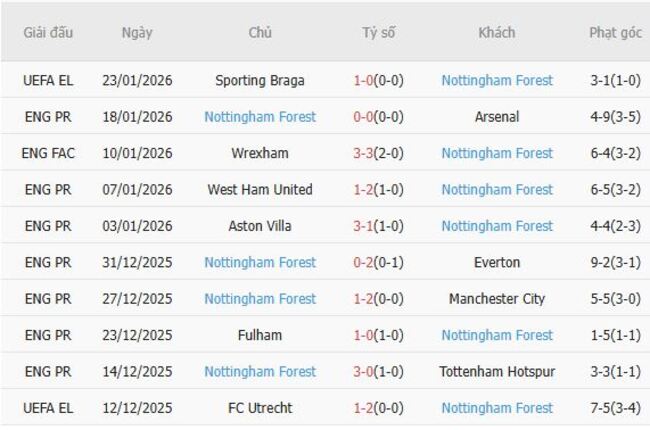This screenshot has width=650, height=430.
Task: Select the 23/01/2026 match date
Action: pyautogui.click(x=137, y=81)
